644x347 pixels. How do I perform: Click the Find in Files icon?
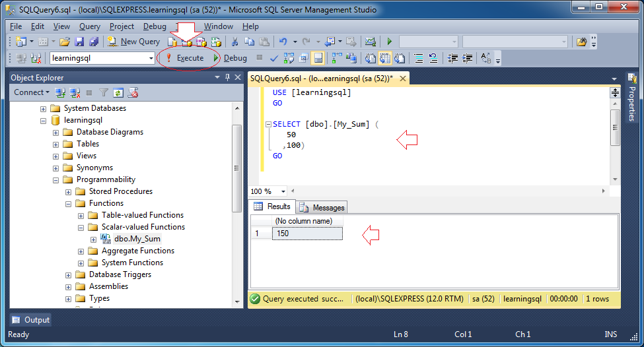coord(581,42)
